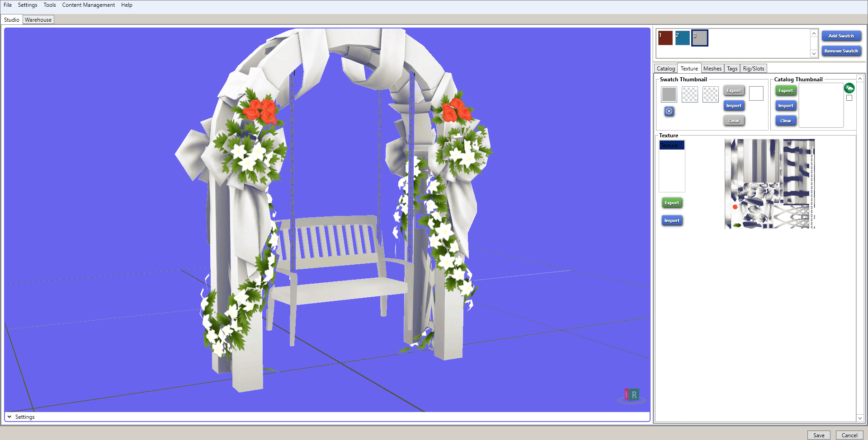Click the third checkered swatch thumbnail box
This screenshot has width=868, height=440.
click(x=711, y=94)
